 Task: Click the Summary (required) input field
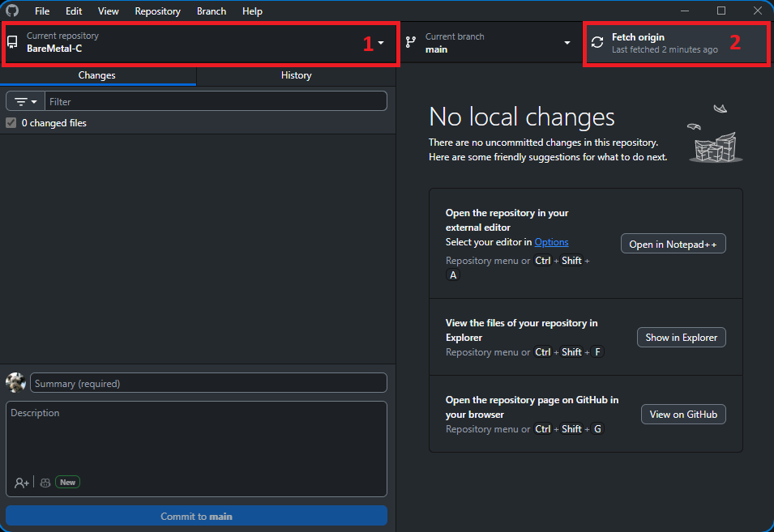point(208,383)
